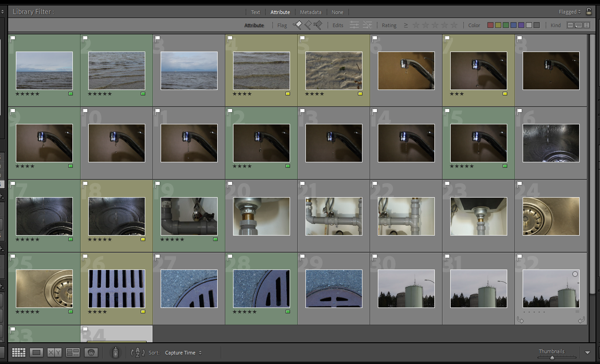Open Compare view (X|Y)
Image resolution: width=600 pixels, height=364 pixels.
[54, 353]
